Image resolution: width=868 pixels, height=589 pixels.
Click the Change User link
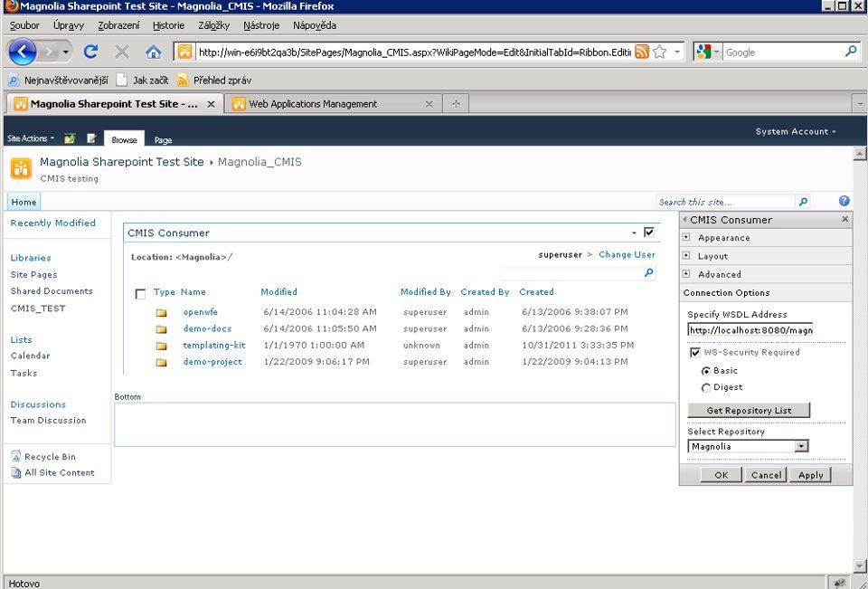coord(627,255)
